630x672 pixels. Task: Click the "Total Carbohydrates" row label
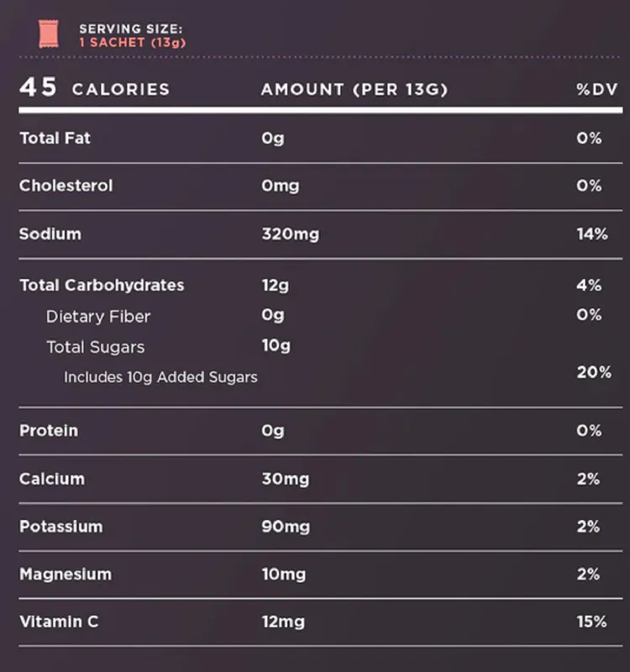(x=102, y=285)
